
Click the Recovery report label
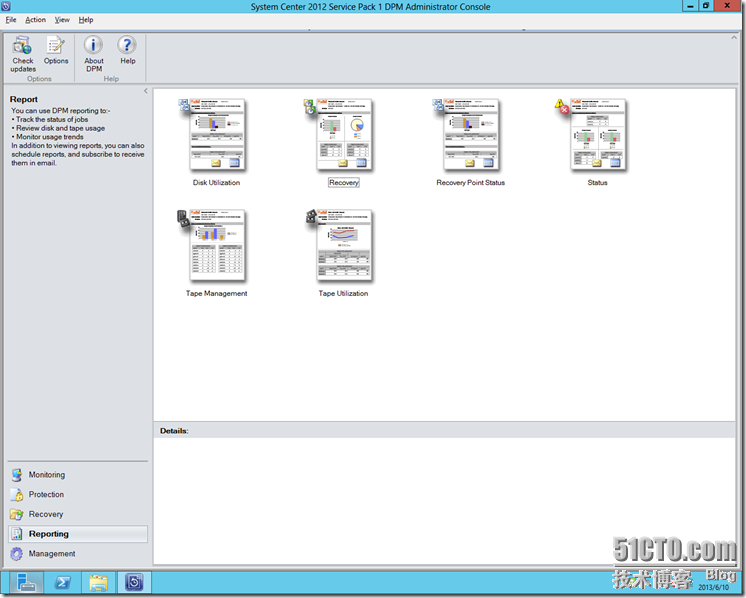tap(344, 183)
